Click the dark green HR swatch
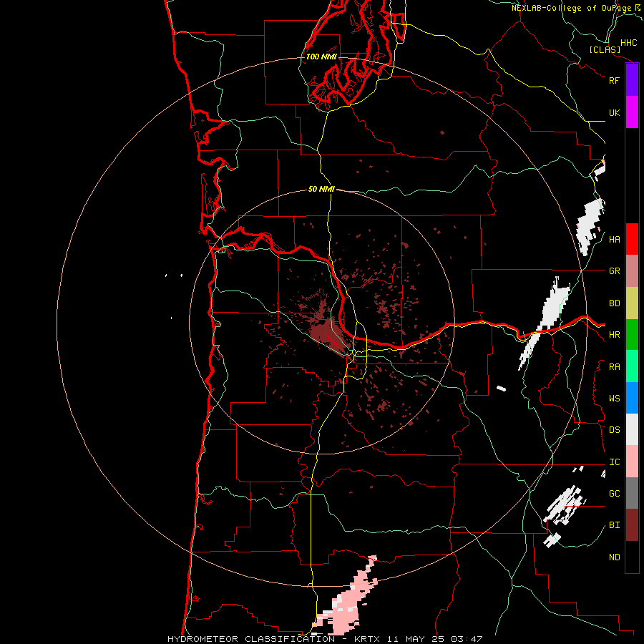The height and width of the screenshot is (644, 644). click(632, 335)
